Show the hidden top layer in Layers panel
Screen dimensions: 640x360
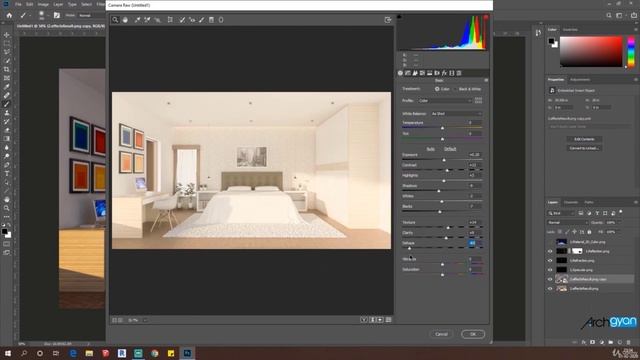[x=550, y=242]
